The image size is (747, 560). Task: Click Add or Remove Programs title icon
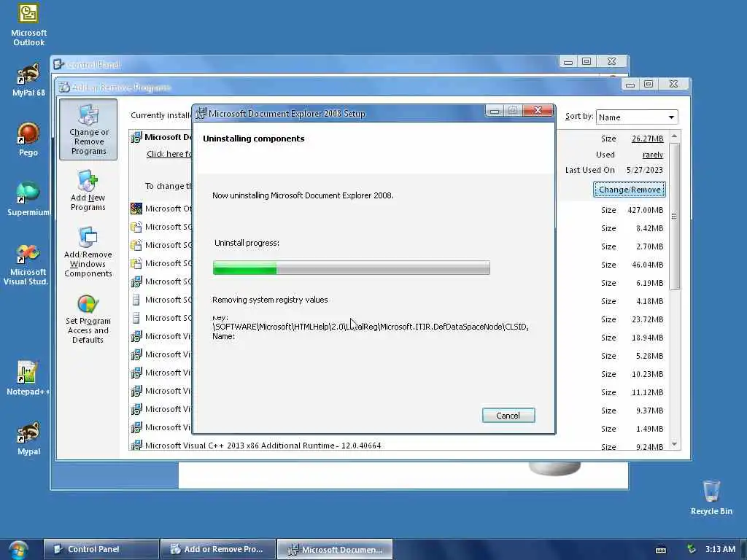point(64,87)
